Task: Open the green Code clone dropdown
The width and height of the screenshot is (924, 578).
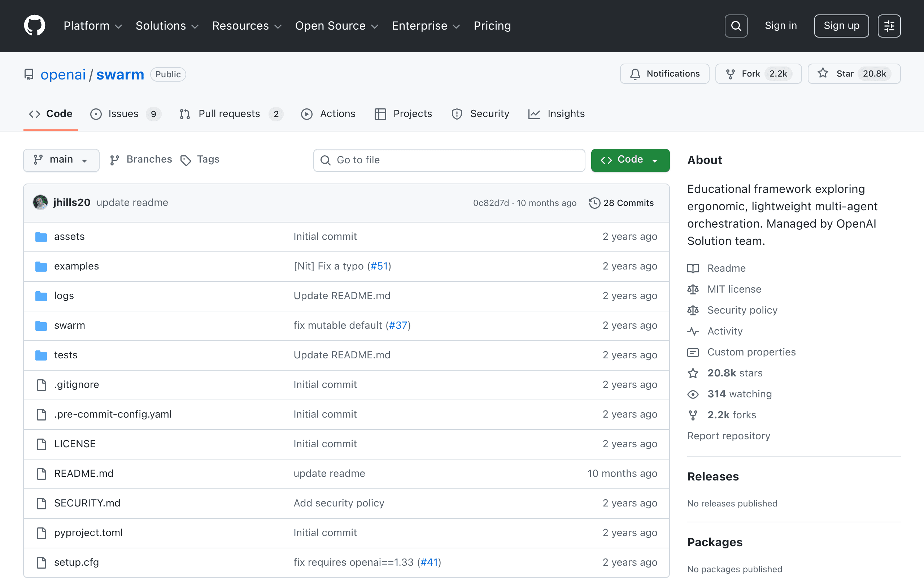Action: click(630, 160)
